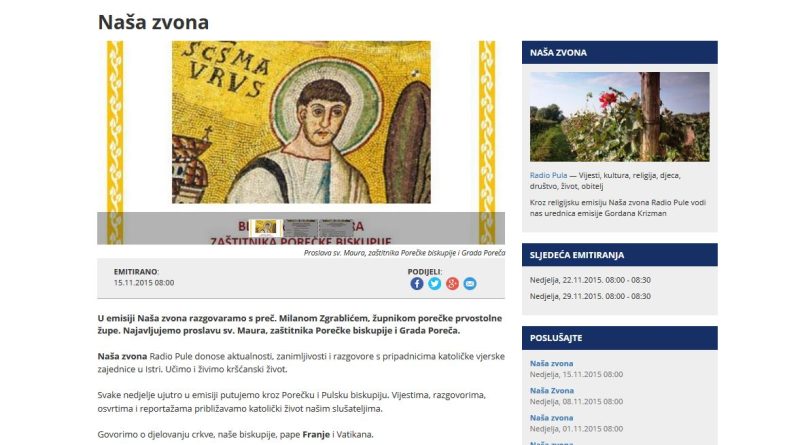
Task: Click the main St. Maurus mosaic image
Action: click(301, 122)
